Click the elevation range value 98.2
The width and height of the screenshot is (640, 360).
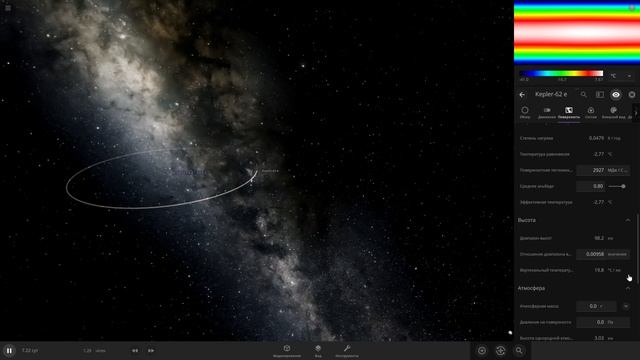click(x=599, y=238)
